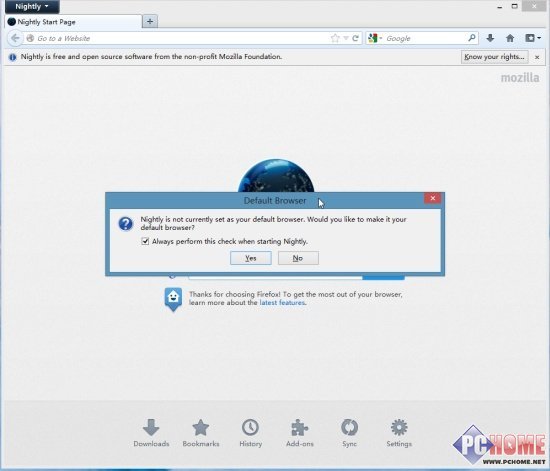This screenshot has width=550, height=471.
Task: Click the Go to a Website address field
Action: tap(182, 38)
